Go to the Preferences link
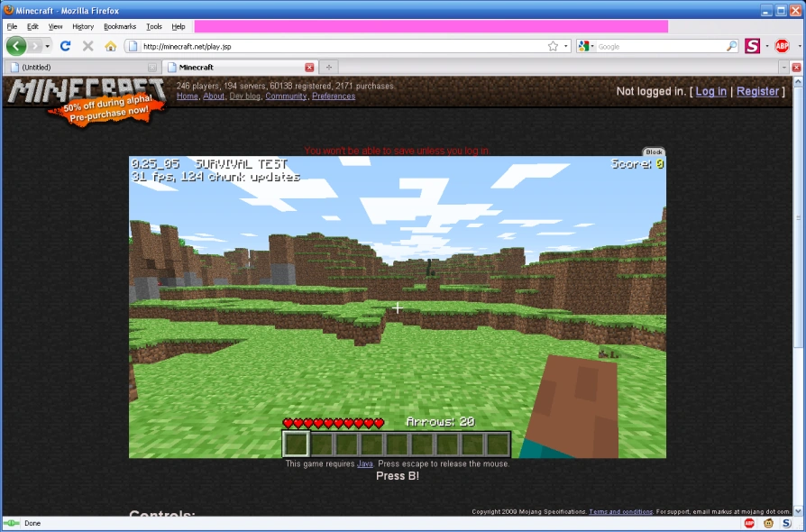The image size is (806, 532). pos(334,96)
